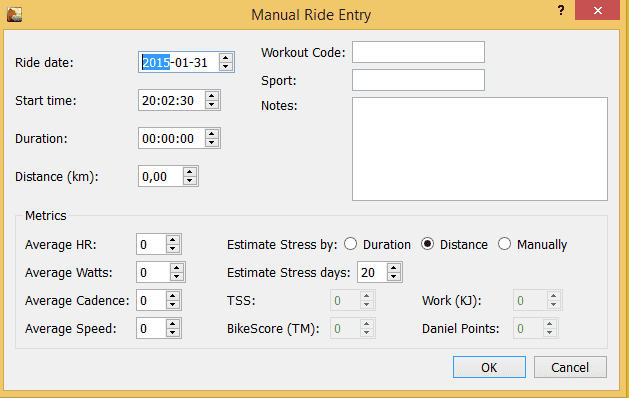
Task: Close the Manual Ride Entry dialog
Action: click(597, 10)
